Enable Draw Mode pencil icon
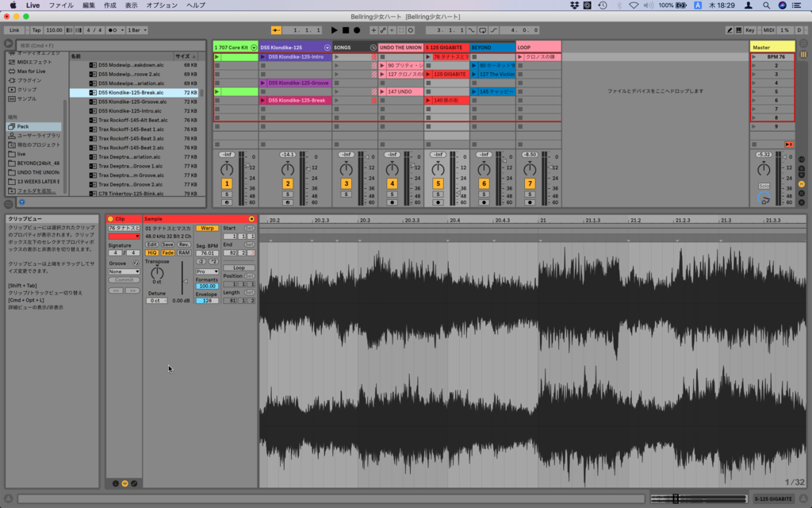812x508 pixels. (730, 30)
